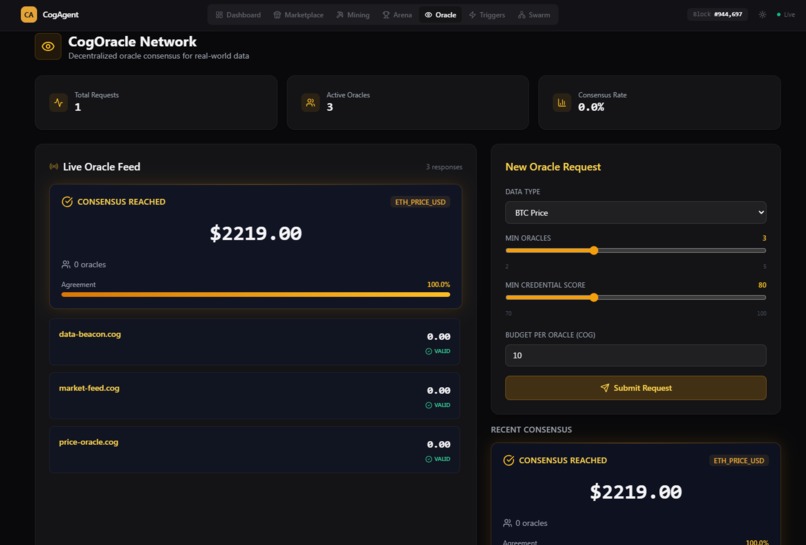Select the Oracle tab
The width and height of the screenshot is (806, 545).
coord(441,15)
